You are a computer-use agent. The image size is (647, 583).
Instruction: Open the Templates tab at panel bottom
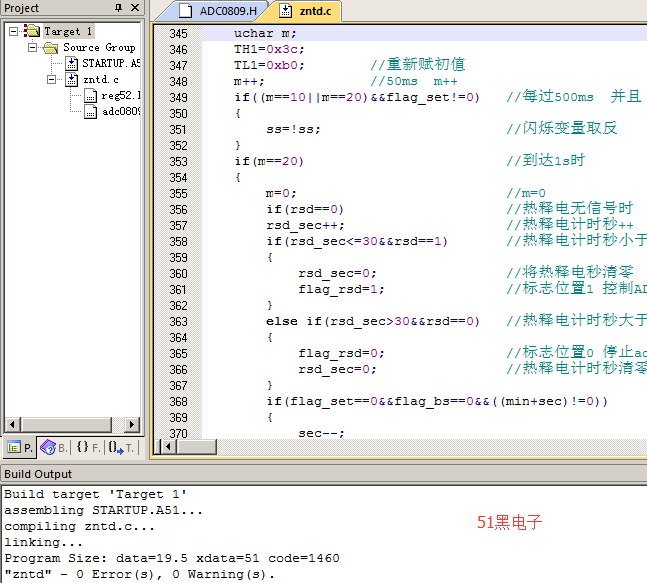(122, 447)
